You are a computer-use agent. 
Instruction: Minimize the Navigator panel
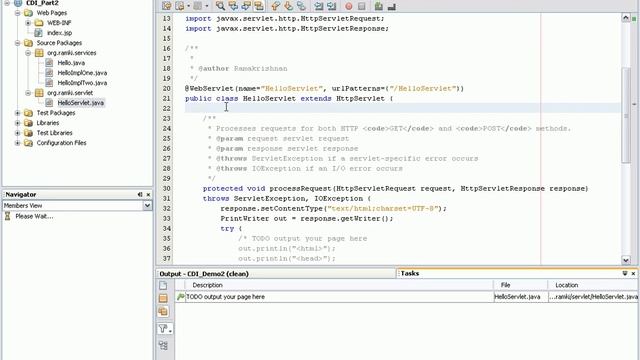click(x=140, y=195)
